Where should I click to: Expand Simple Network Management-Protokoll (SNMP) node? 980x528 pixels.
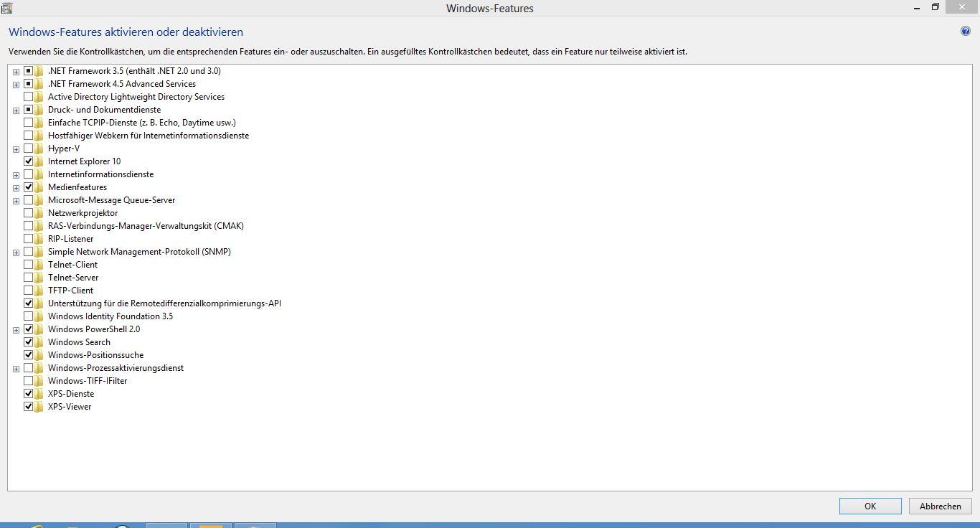point(16,253)
